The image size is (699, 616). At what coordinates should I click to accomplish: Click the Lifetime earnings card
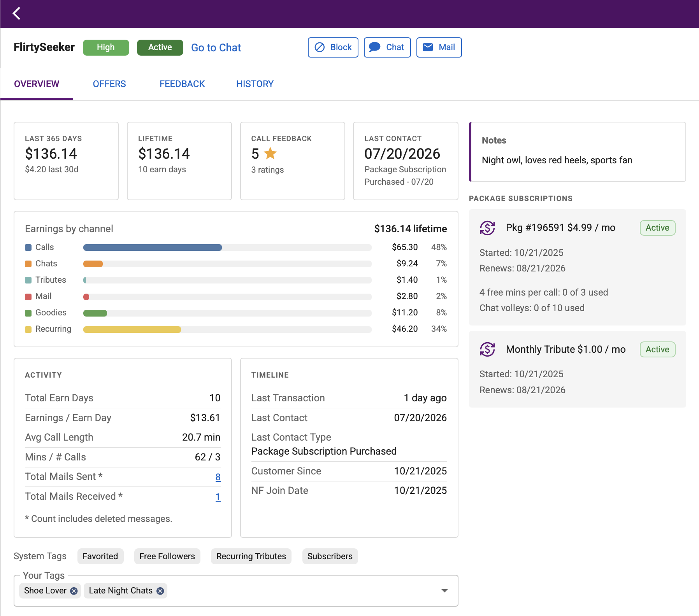coord(179,161)
